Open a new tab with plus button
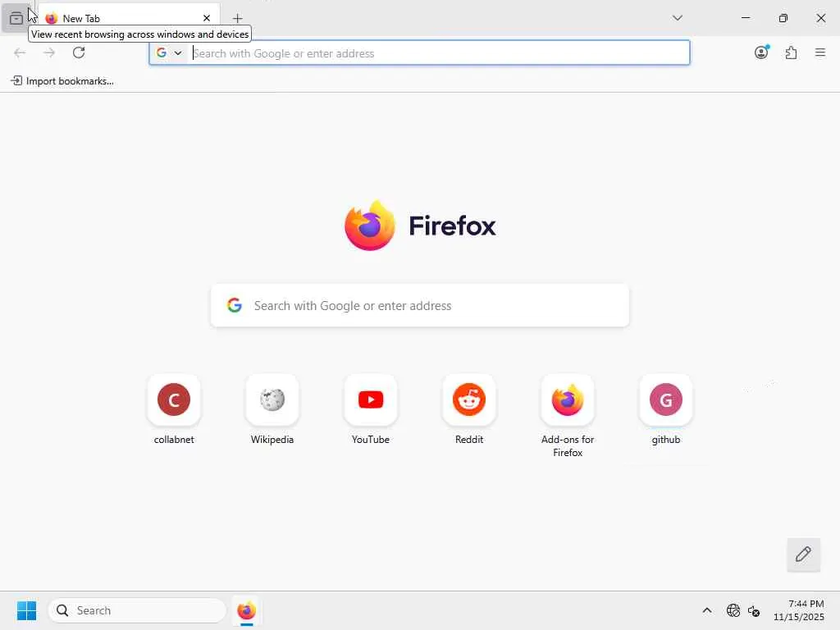The height and width of the screenshot is (630, 840). click(x=237, y=18)
